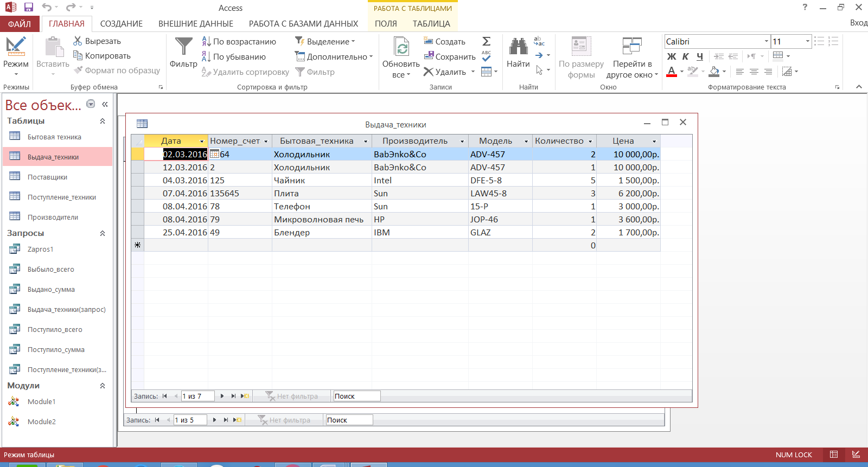Click the record number field showing 1 из 7
Image resolution: width=868 pixels, height=467 pixels.
tap(197, 396)
